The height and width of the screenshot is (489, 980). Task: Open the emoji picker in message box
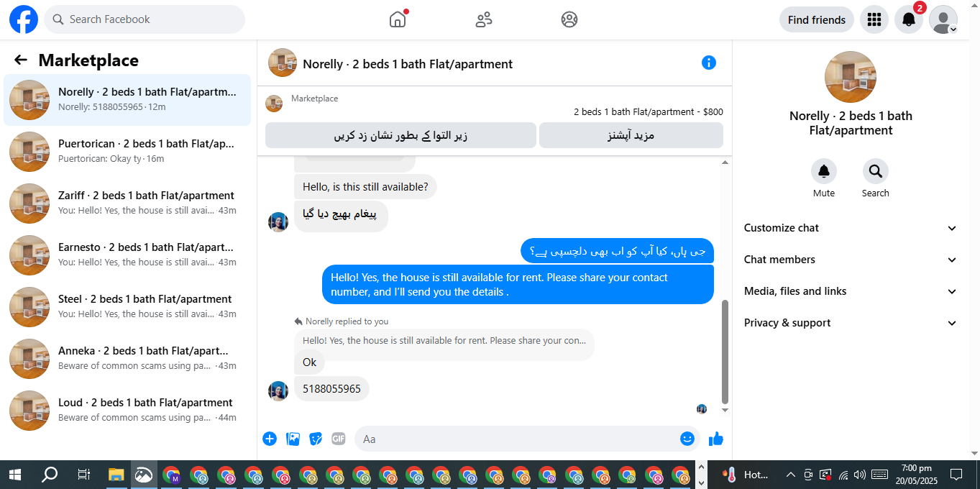coord(687,439)
